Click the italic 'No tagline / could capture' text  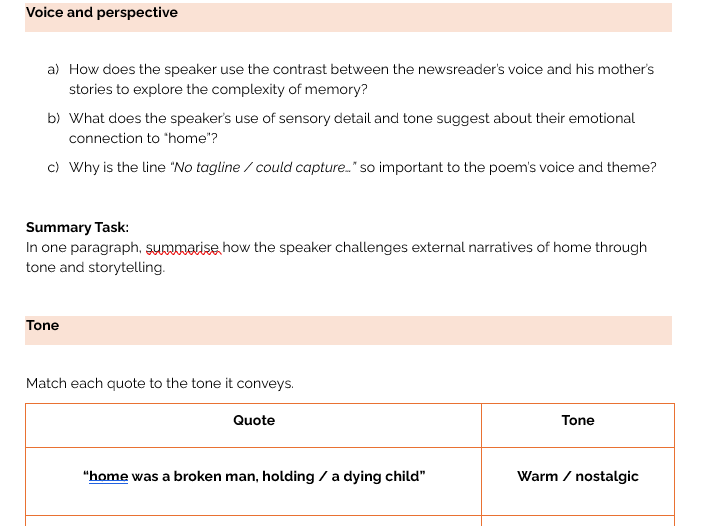[x=263, y=167]
